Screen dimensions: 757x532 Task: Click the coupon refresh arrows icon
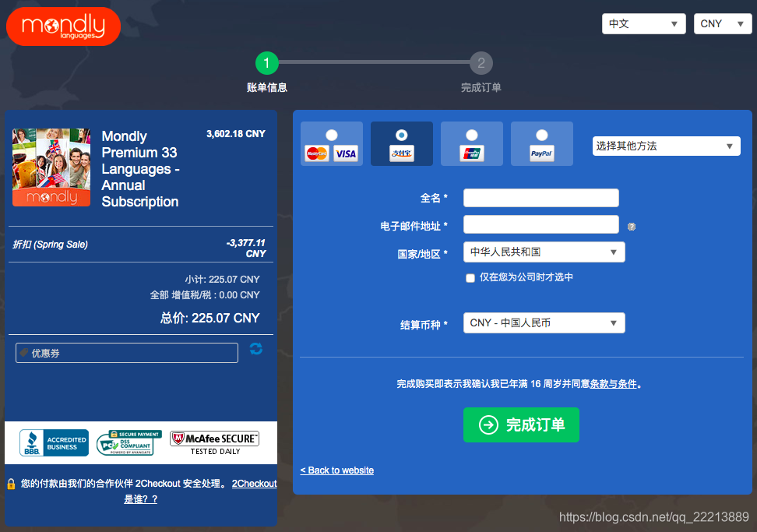tap(256, 348)
